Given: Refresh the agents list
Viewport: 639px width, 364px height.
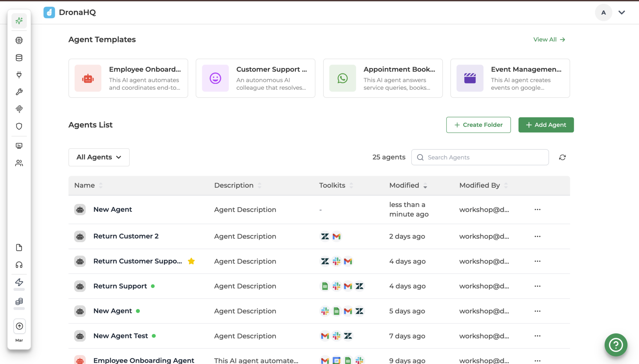Looking at the screenshot, I should coord(562,157).
